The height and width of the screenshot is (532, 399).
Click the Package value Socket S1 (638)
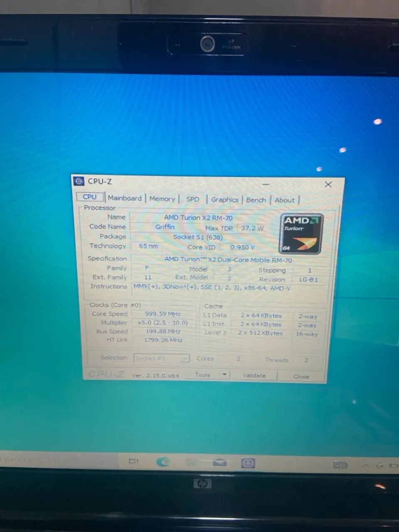click(198, 237)
